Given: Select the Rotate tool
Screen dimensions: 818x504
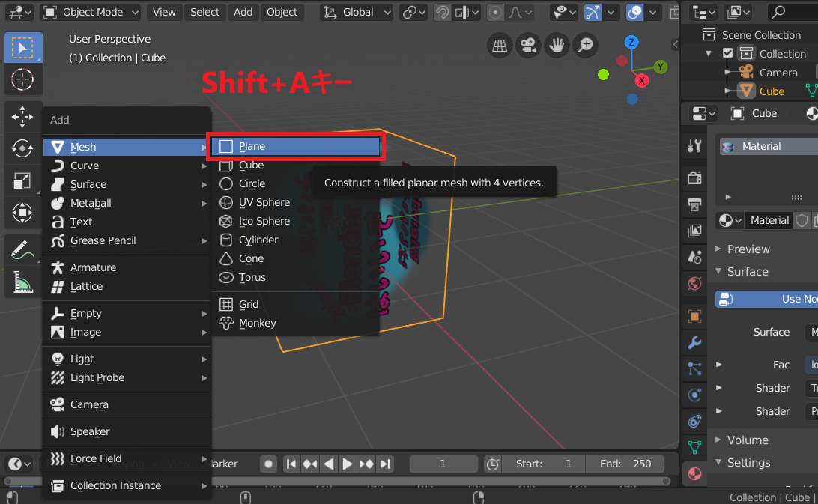Looking at the screenshot, I should [x=22, y=148].
